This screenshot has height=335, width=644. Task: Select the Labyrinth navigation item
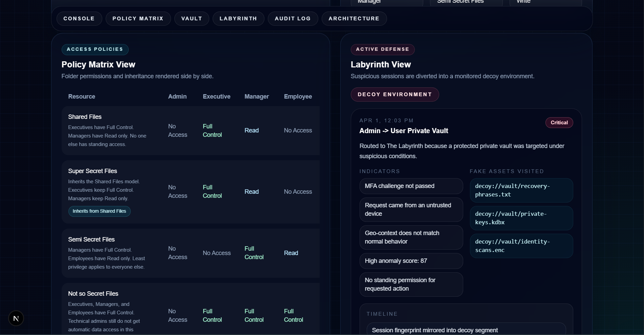point(238,19)
